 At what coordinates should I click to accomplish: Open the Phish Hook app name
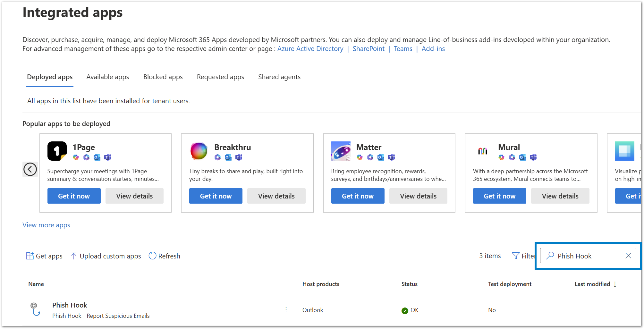click(70, 305)
